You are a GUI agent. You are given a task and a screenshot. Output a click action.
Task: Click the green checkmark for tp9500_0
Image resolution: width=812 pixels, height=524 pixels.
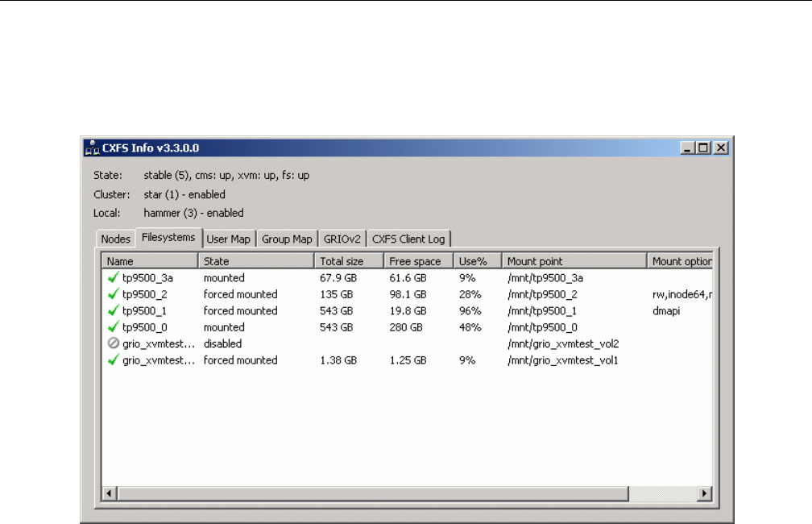coord(114,327)
